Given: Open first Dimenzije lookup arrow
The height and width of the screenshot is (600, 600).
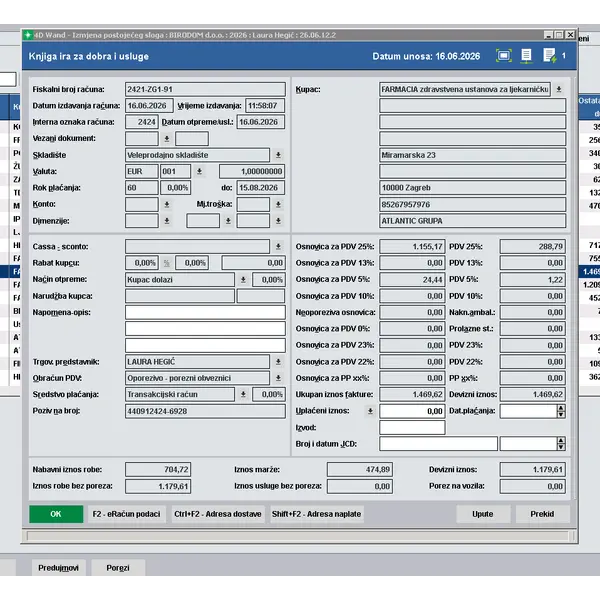Looking at the screenshot, I should (167, 221).
